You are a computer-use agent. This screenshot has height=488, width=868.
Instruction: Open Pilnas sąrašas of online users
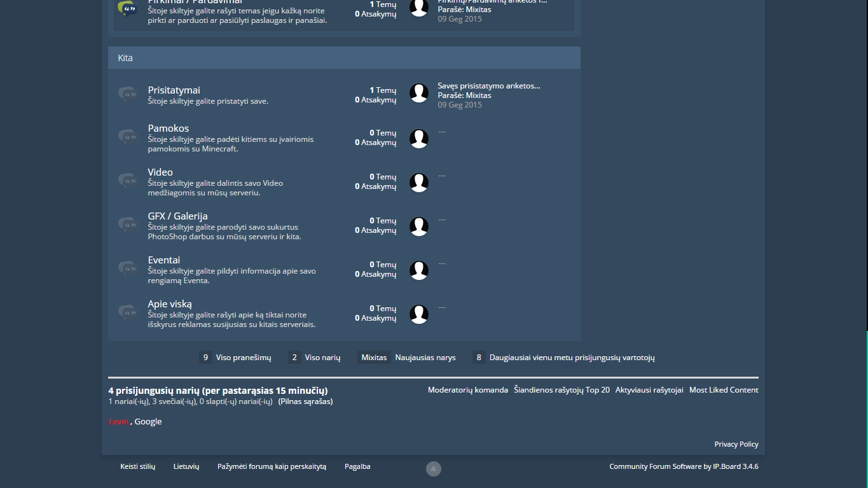[x=305, y=401]
